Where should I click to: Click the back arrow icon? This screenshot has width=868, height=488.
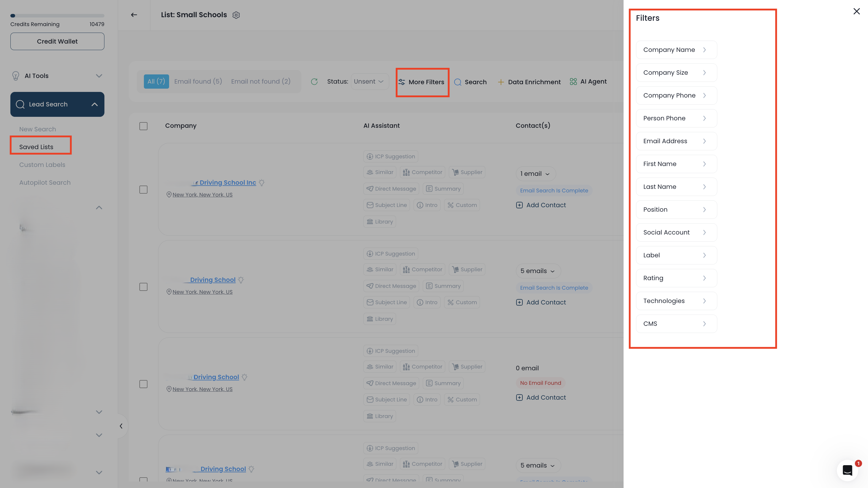[x=134, y=15]
